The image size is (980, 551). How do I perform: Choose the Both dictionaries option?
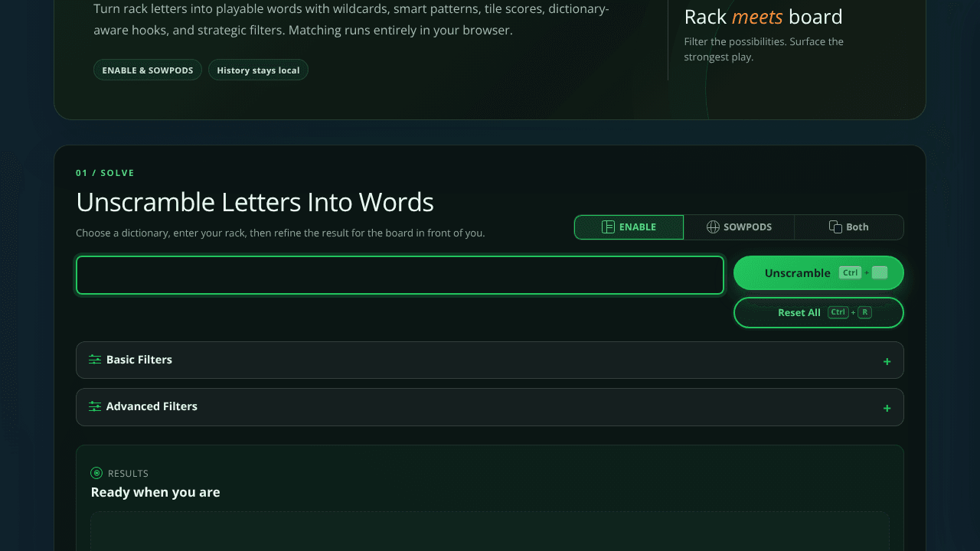pyautogui.click(x=848, y=227)
